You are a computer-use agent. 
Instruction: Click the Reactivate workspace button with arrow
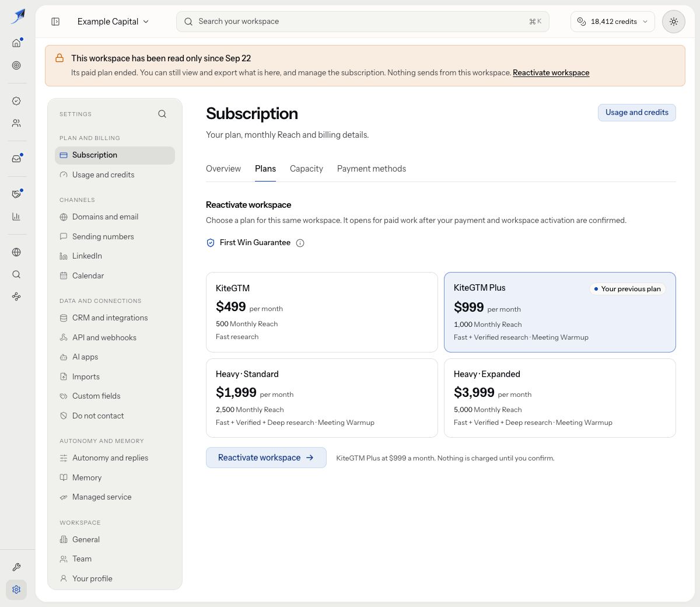[x=266, y=458]
